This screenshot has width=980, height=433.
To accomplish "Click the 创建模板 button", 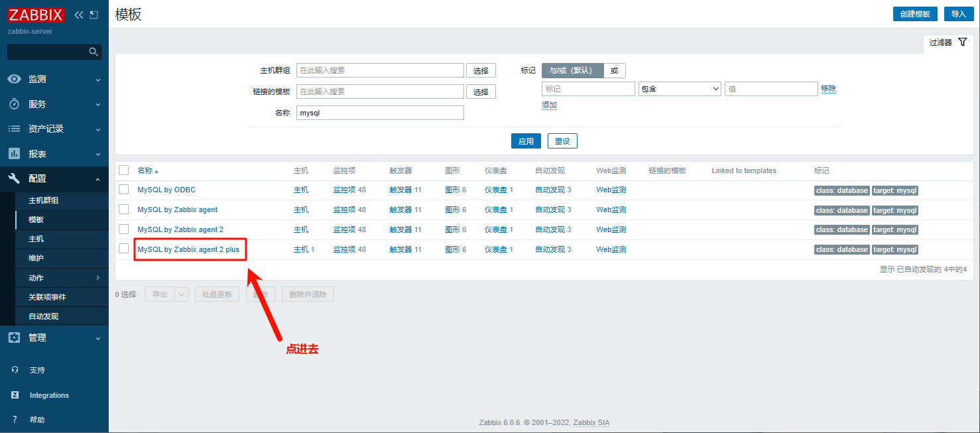I will click(x=916, y=14).
